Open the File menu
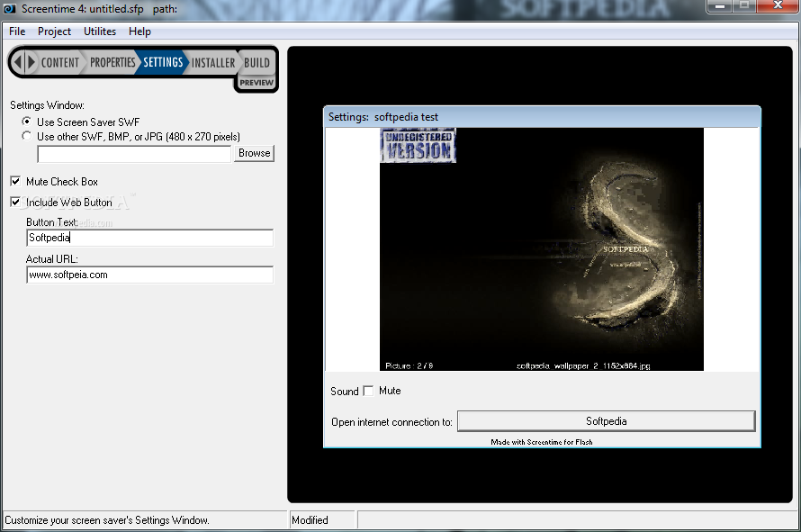Viewport: 801px width, 532px height. click(x=17, y=32)
